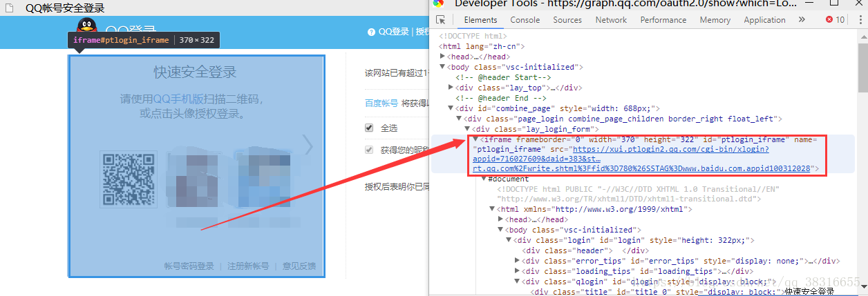Collapse the div class="lay_login_form" node

coord(467,129)
